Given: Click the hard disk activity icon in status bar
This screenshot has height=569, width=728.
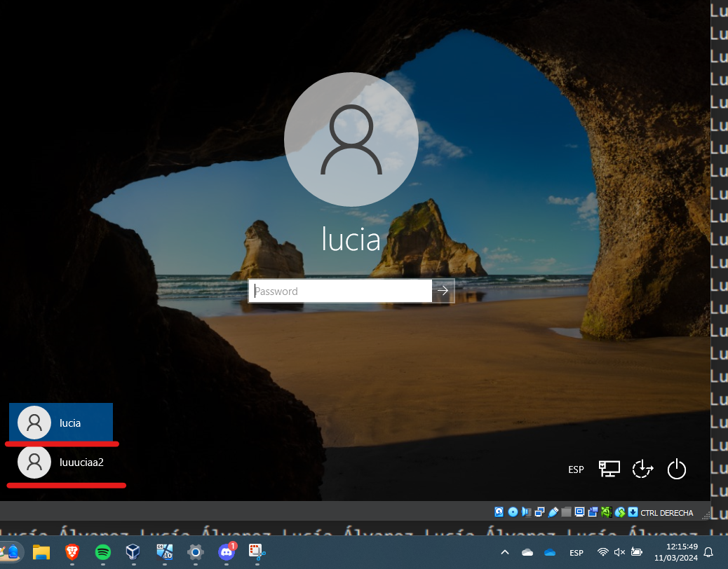Looking at the screenshot, I should pyautogui.click(x=498, y=512).
